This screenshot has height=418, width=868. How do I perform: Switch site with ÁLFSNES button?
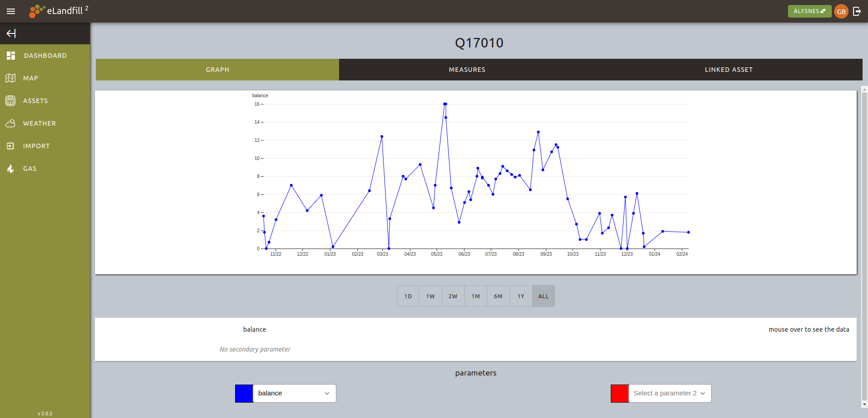click(809, 11)
